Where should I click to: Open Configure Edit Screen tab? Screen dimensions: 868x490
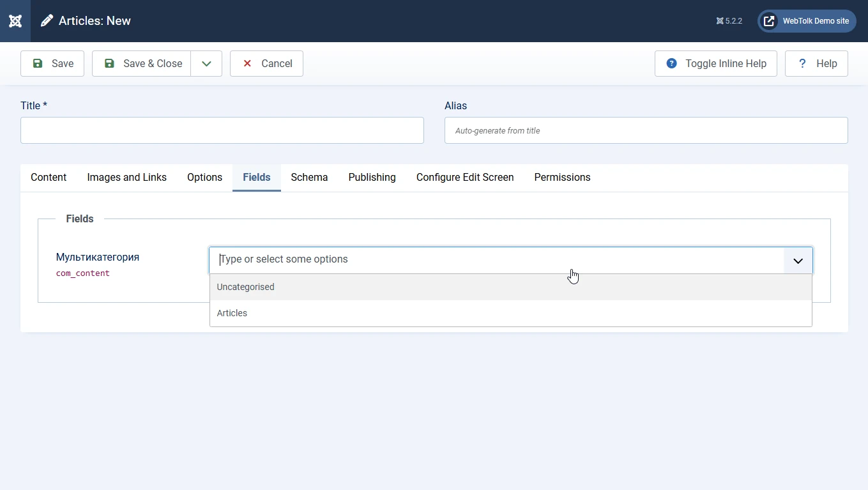pyautogui.click(x=465, y=178)
